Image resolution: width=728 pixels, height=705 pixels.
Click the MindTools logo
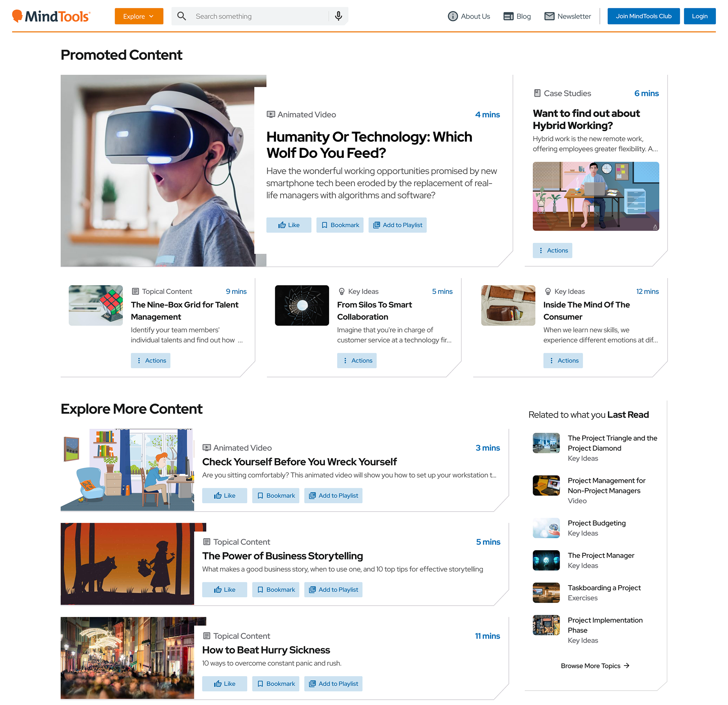(51, 16)
